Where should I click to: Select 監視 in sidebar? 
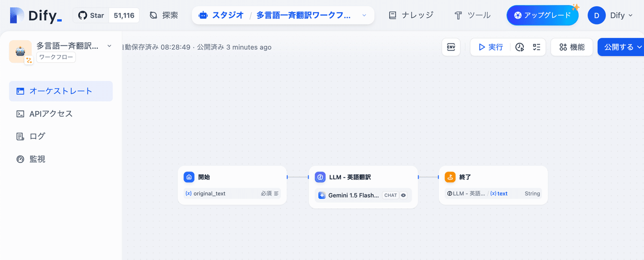(61, 159)
